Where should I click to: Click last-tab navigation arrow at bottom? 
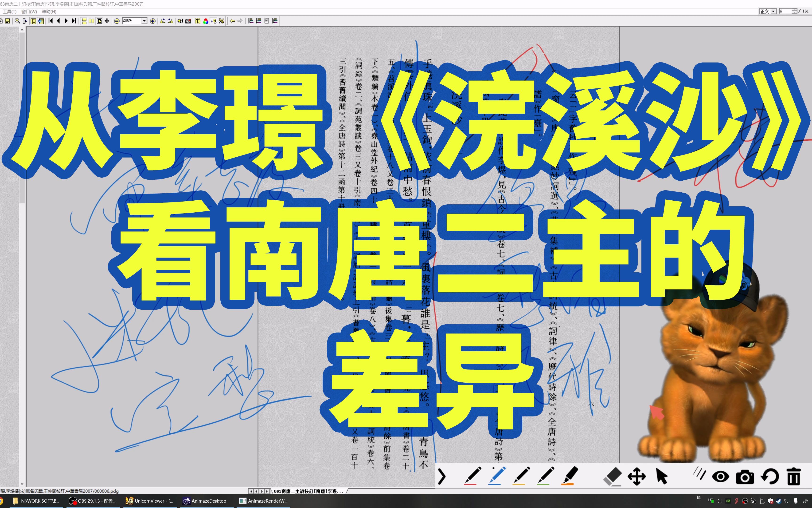[x=267, y=491]
